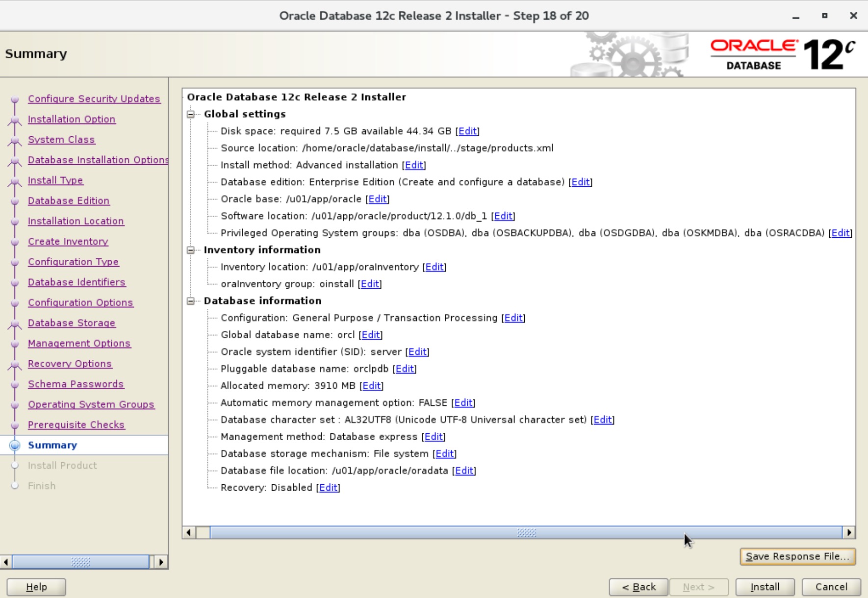Screen dimensions: 868x598
Task: Jump to the Configuration Options step
Action: point(80,302)
